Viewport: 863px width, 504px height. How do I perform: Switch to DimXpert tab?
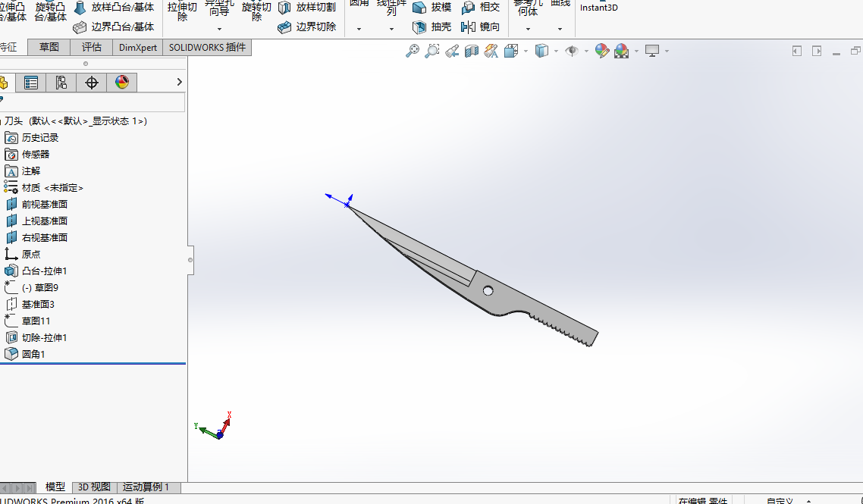pos(137,47)
